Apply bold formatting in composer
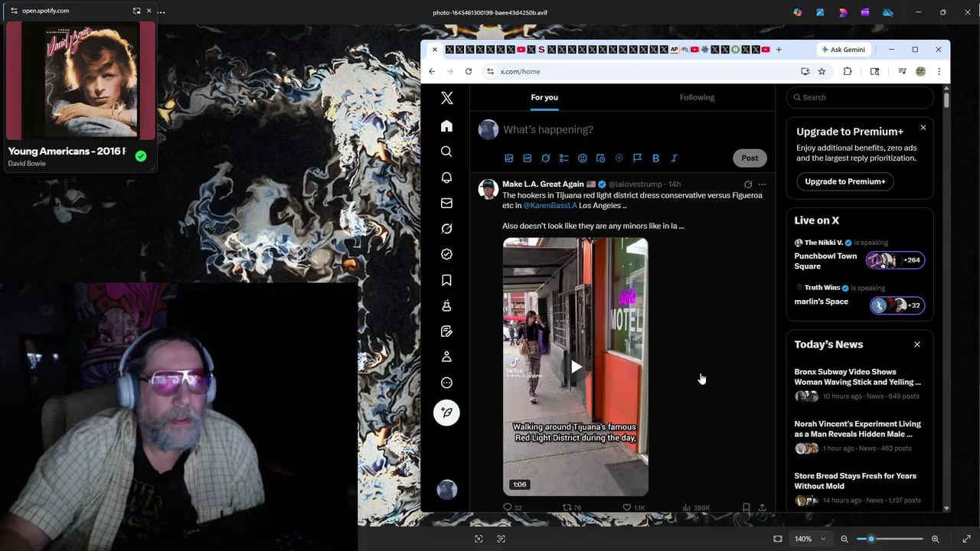 655,158
